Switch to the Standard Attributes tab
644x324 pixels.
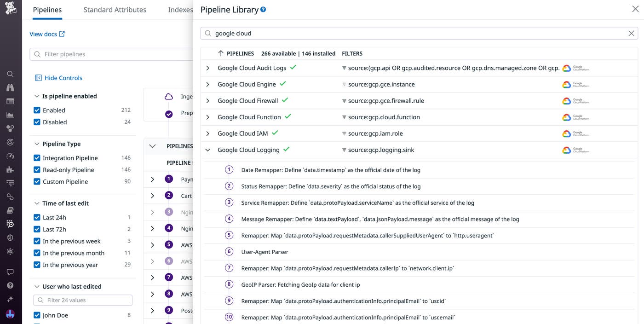115,9
